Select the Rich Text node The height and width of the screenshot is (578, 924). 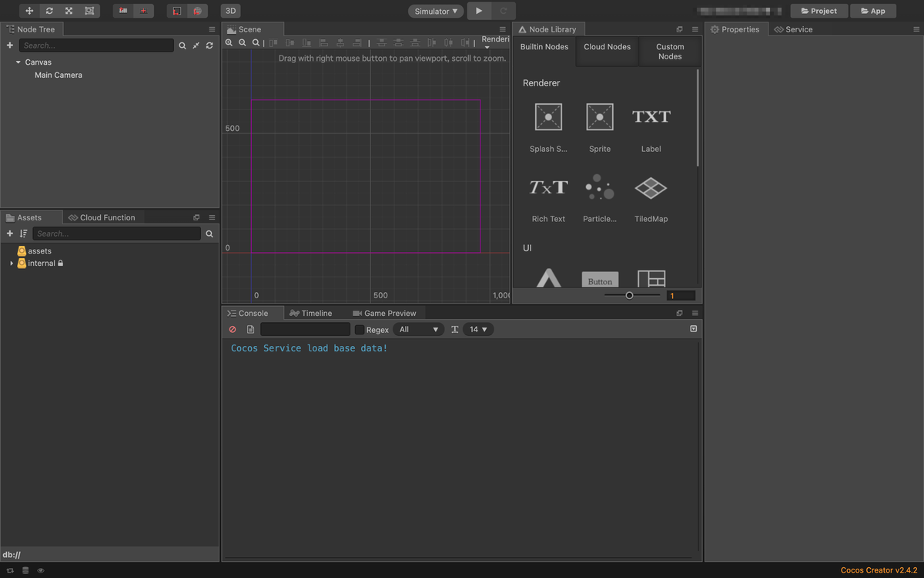(548, 197)
